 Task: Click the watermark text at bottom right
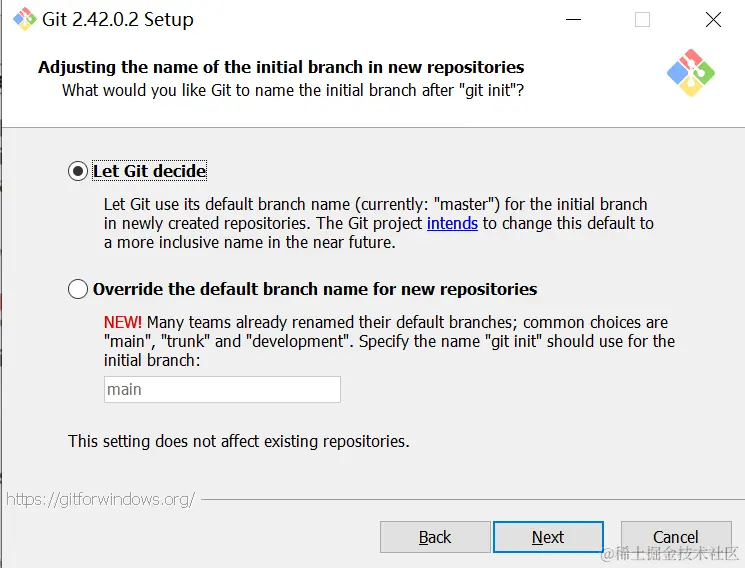[x=677, y=553]
